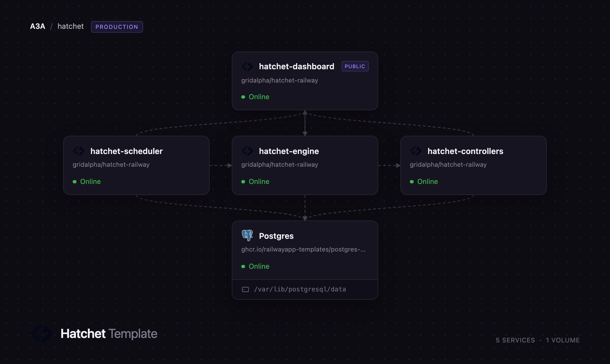Click the 1 VOLUME count label
Viewport: 610px width, 364px height.
pos(563,340)
